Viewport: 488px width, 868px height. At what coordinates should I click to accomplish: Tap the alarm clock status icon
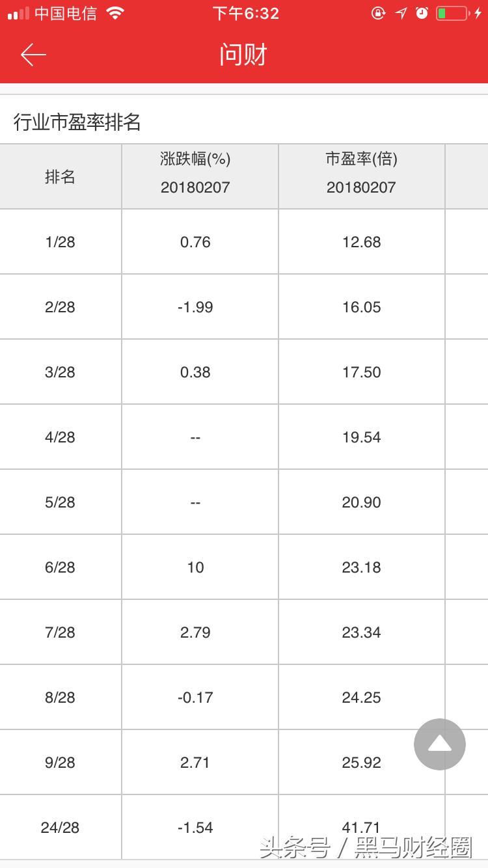click(x=422, y=13)
